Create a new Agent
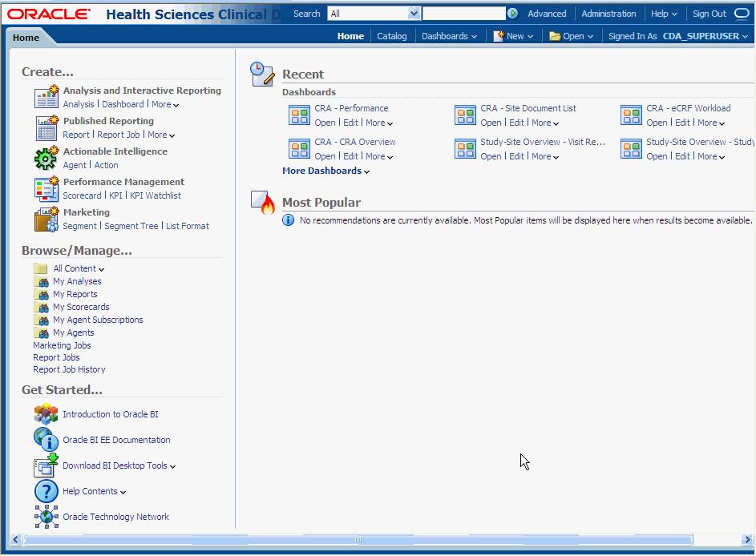The height and width of the screenshot is (556, 756). (x=75, y=165)
